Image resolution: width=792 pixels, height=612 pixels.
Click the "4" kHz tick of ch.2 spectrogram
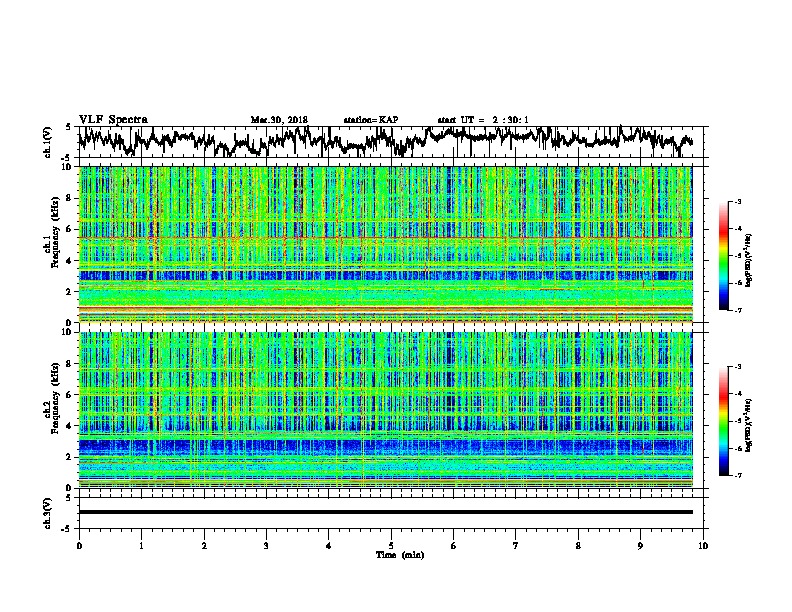click(70, 426)
